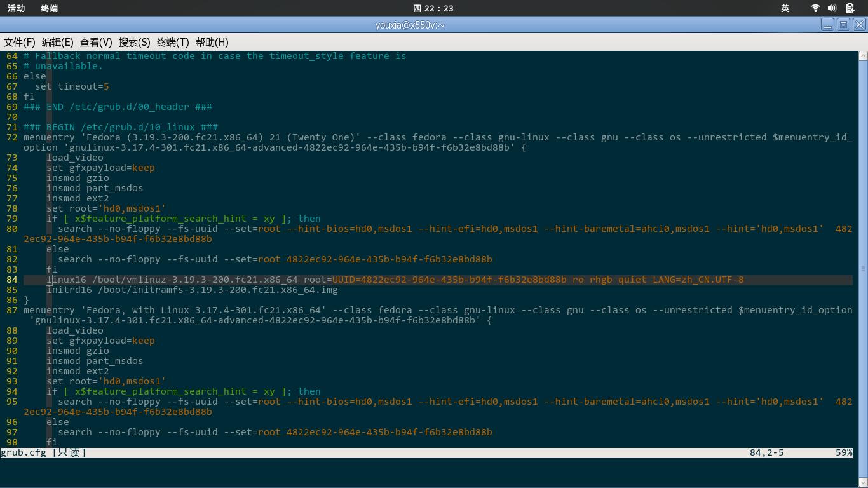Click 'rhgb' kernel option on line 84
Screen dimensions: 868x488
point(600,280)
